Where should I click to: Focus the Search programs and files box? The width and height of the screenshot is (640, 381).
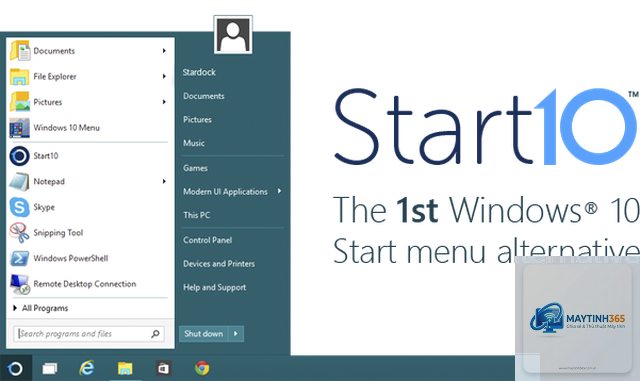[x=89, y=334]
